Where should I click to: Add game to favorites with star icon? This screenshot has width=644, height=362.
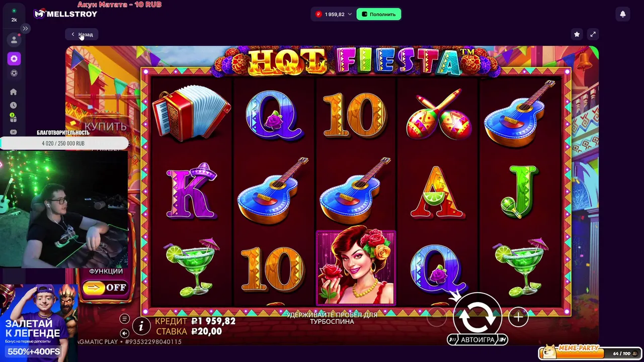pos(577,34)
